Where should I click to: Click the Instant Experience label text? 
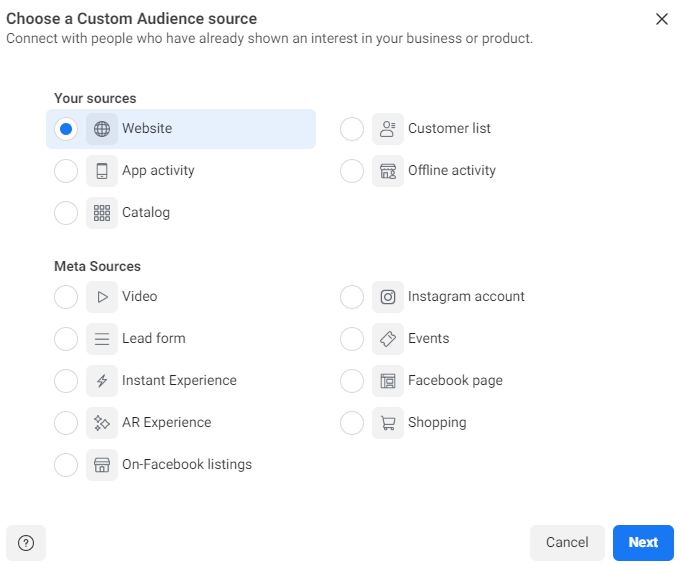[180, 381]
